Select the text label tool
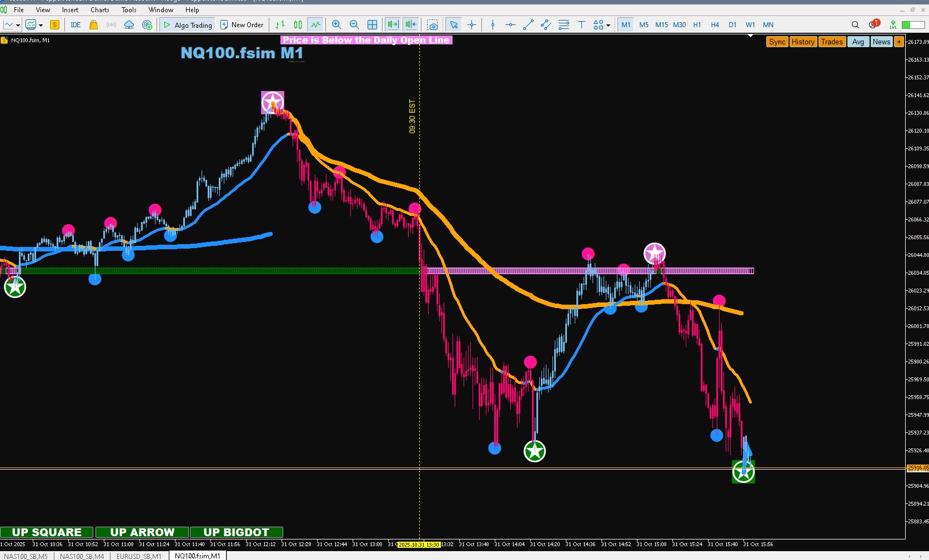Viewport: 929px width, 560px height. click(x=581, y=25)
